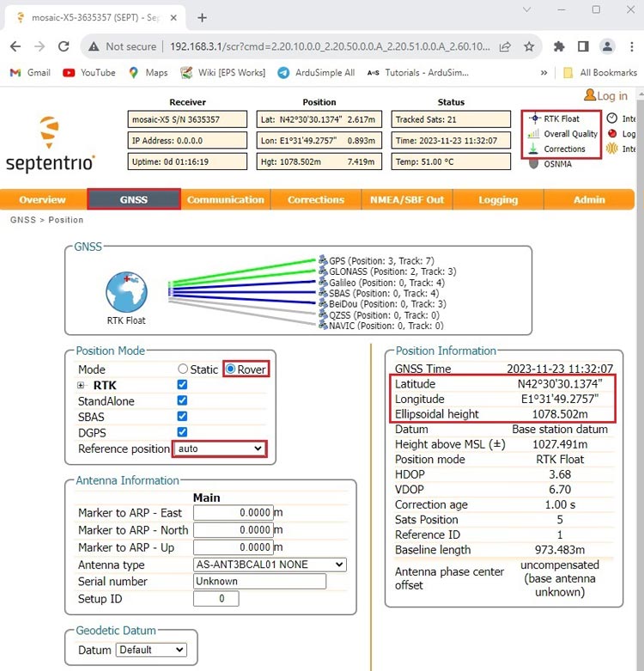Click the GLONASS satellite icon
The height and width of the screenshot is (671, 644).
pyautogui.click(x=323, y=271)
